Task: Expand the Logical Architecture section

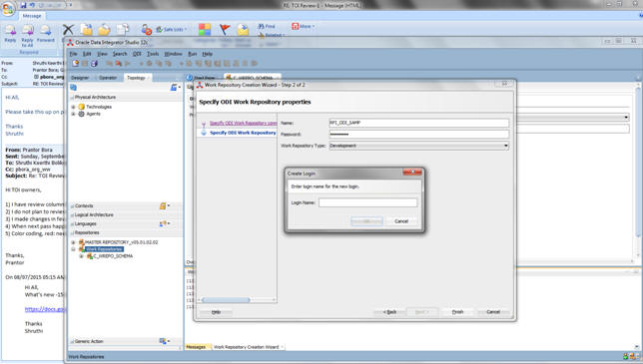Action: [72, 215]
